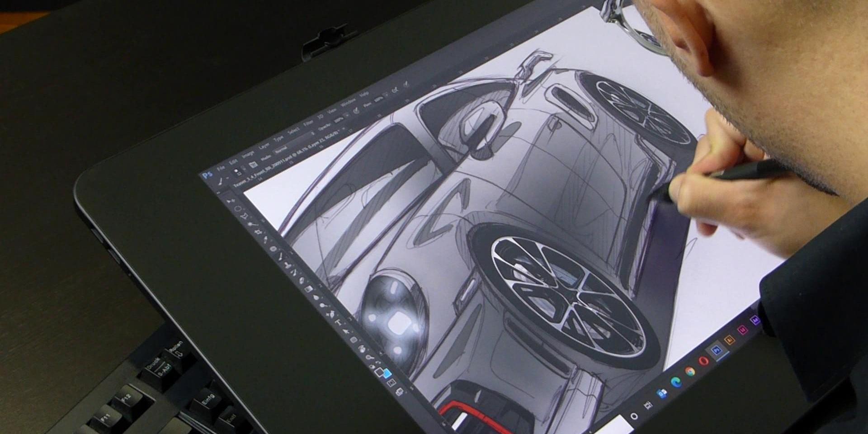Open the Layer menu
This screenshot has width=868, height=434.
click(264, 146)
